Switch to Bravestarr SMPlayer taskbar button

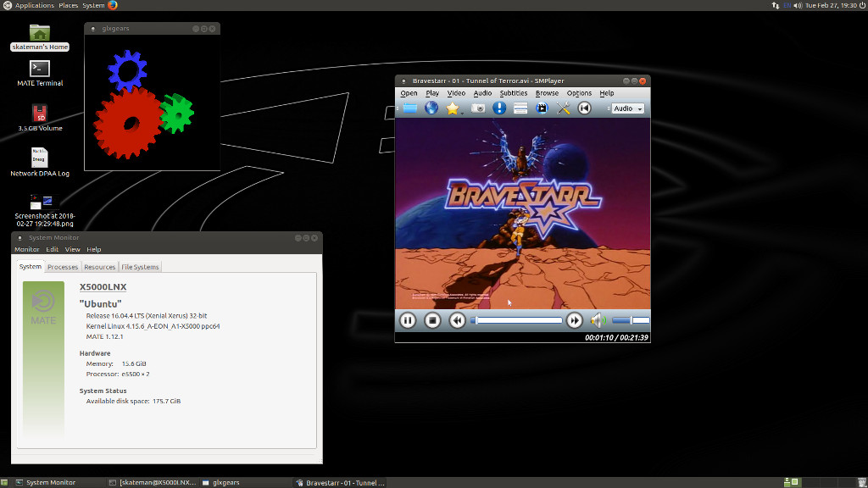(339, 482)
